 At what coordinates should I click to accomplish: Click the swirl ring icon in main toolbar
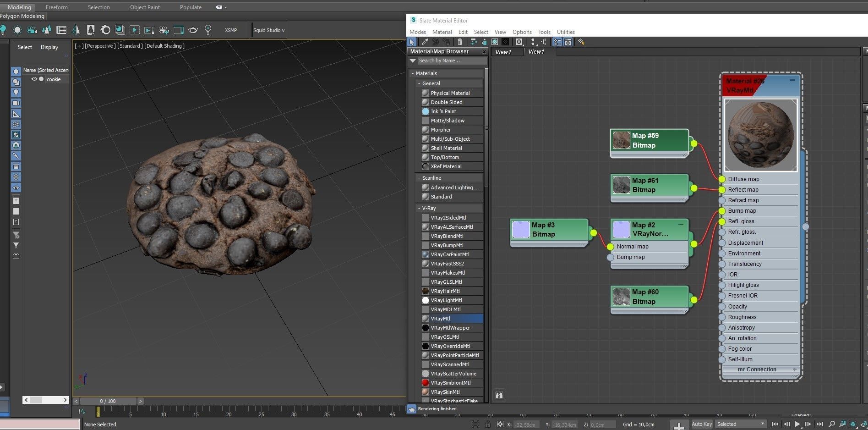[x=105, y=30]
